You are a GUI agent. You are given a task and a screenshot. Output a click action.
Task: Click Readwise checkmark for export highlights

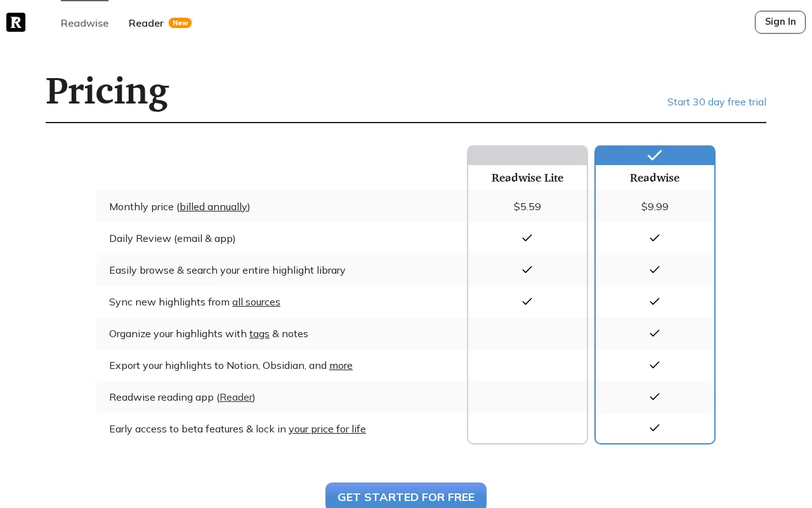tap(655, 365)
